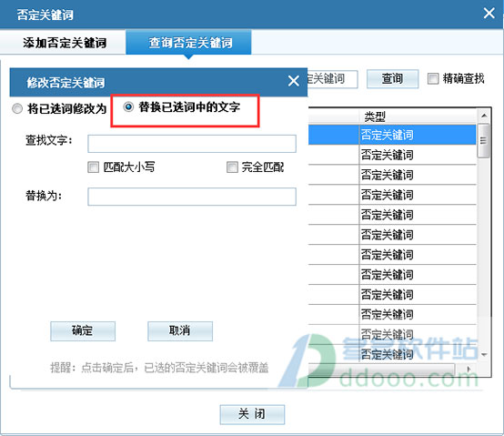
Task: Click the horizontal scrollbar right arrow
Action: point(469,370)
